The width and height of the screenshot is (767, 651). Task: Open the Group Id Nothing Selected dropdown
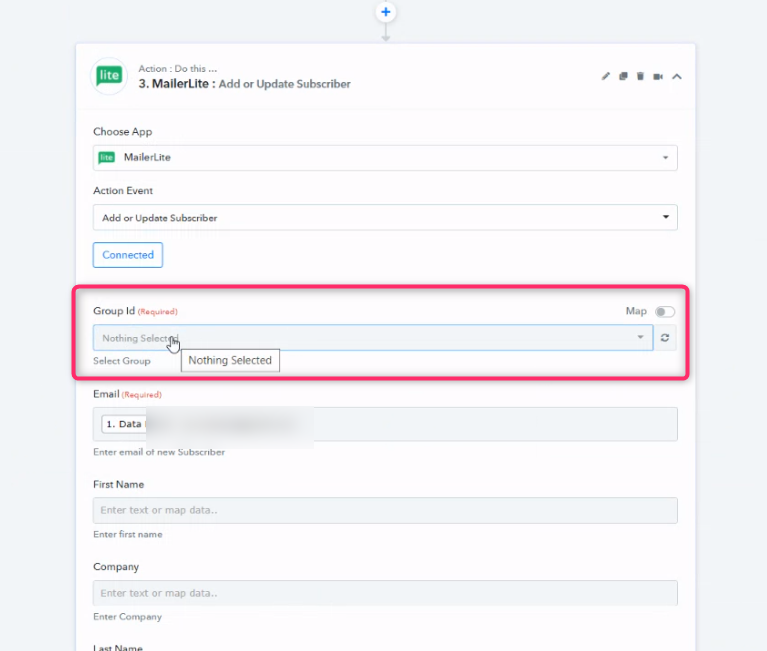pyautogui.click(x=373, y=337)
